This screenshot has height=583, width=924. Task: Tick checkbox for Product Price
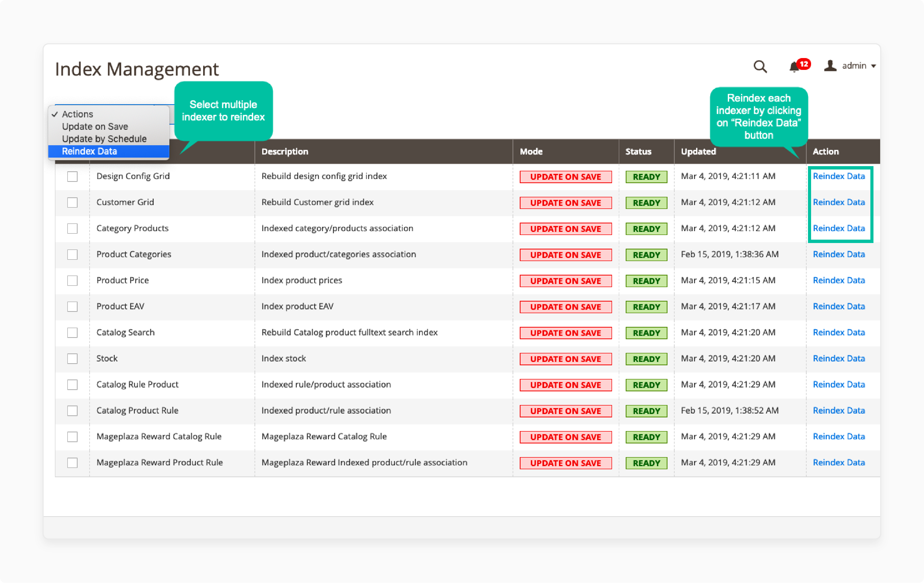pos(72,281)
